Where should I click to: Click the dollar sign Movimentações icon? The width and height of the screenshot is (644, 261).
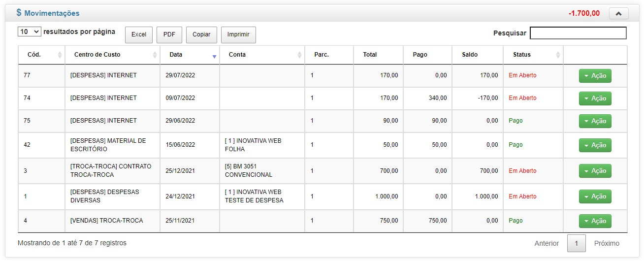[19, 13]
